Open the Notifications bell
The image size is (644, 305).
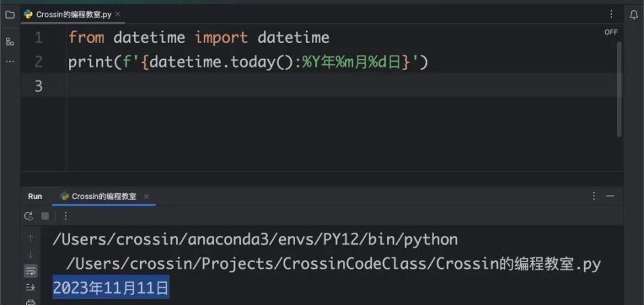click(x=634, y=15)
